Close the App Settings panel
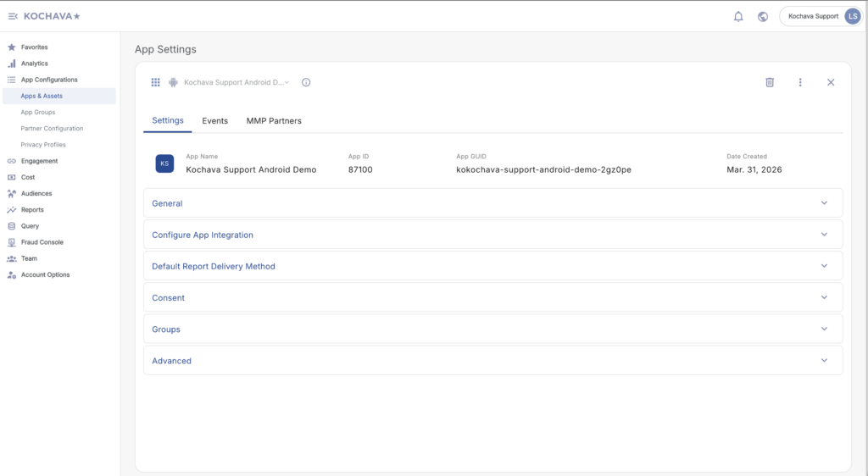Viewport: 868px width, 476px height. click(x=831, y=82)
